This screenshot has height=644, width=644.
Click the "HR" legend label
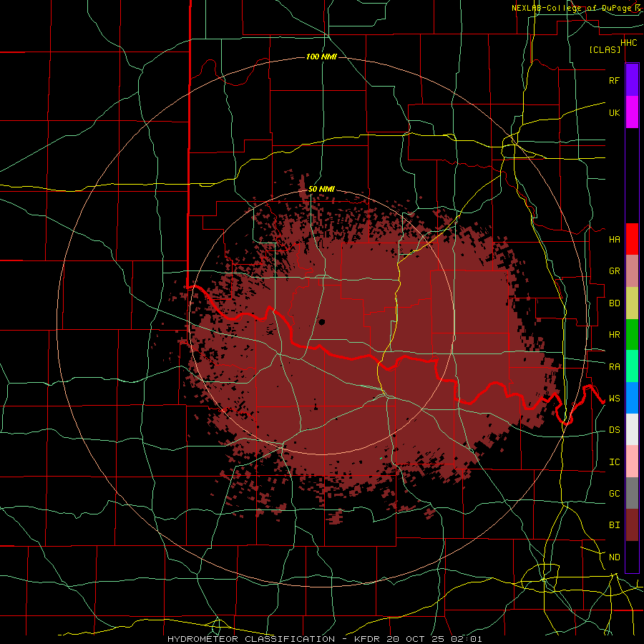(x=614, y=335)
